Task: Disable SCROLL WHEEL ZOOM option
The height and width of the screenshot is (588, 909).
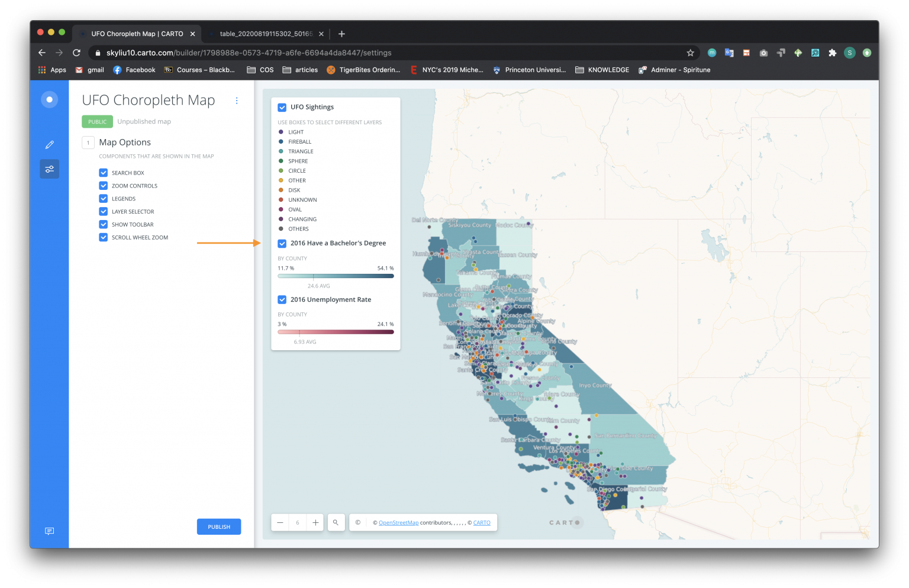Action: [104, 237]
